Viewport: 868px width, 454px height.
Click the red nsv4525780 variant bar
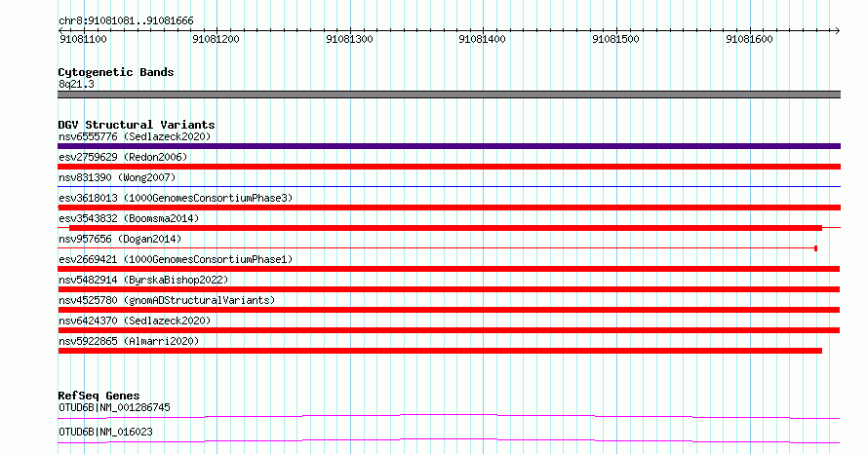449,310
